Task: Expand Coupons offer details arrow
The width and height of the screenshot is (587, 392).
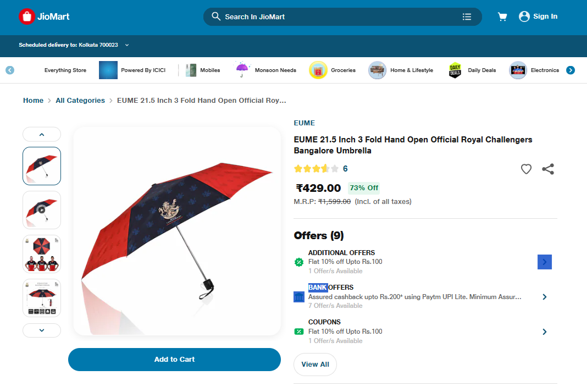Action: coord(545,332)
